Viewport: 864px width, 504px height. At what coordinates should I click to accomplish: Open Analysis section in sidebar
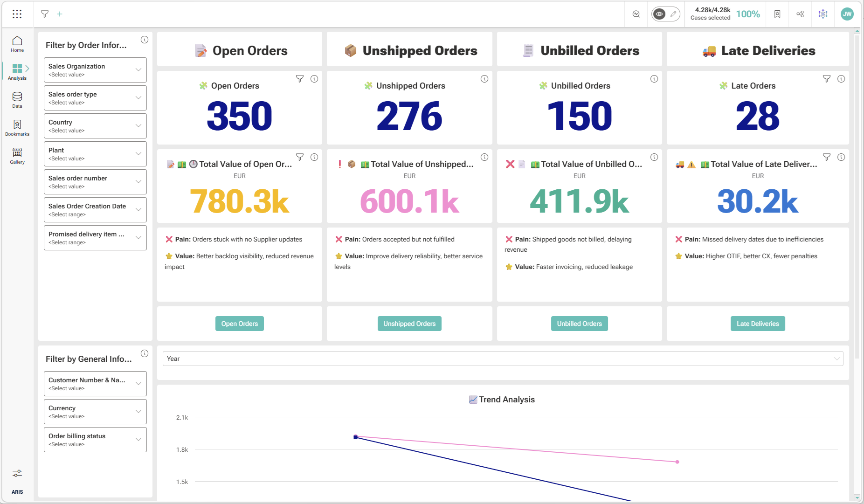click(17, 72)
